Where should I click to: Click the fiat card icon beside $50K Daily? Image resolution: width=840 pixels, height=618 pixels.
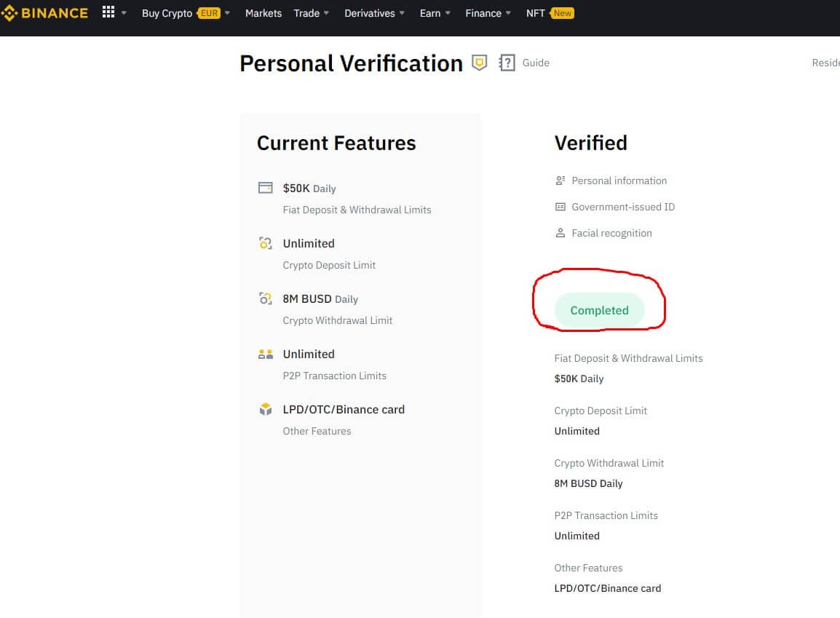click(265, 187)
